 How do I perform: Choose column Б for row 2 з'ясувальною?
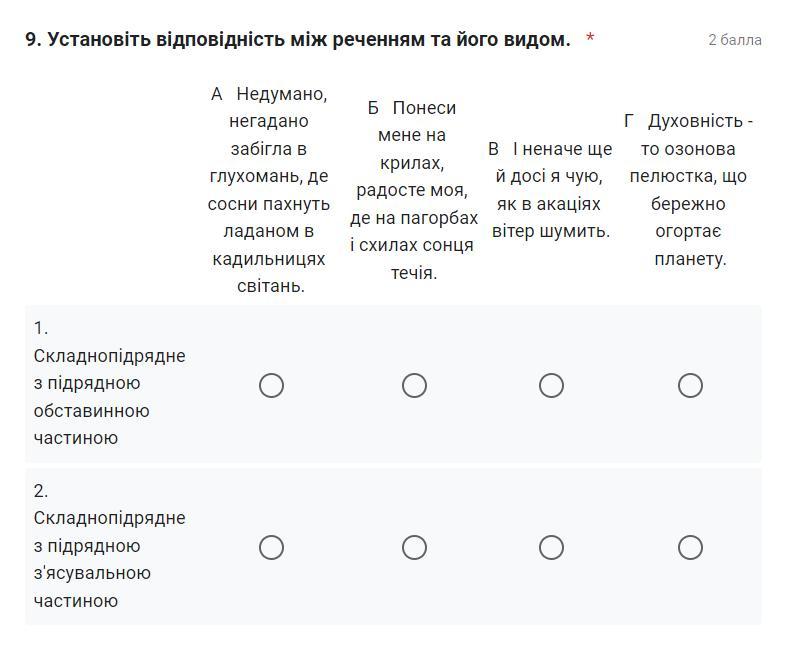[x=414, y=547]
